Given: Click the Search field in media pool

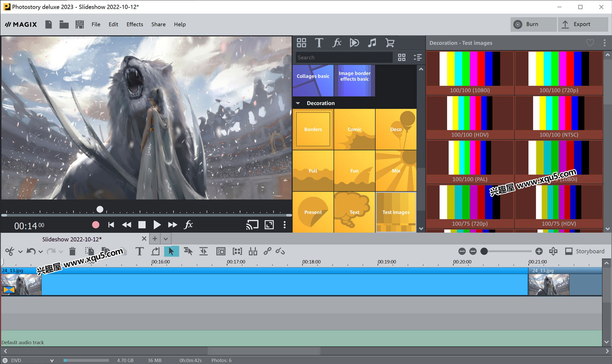Looking at the screenshot, I should 344,57.
